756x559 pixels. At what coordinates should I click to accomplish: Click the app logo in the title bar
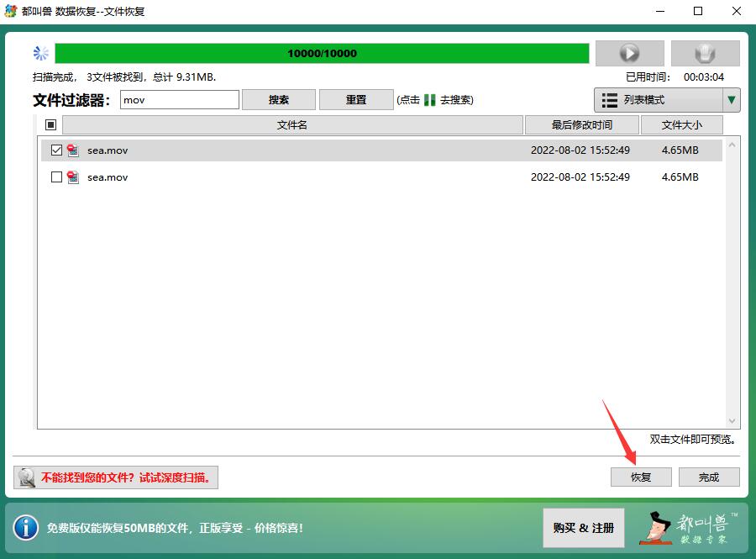[x=11, y=11]
